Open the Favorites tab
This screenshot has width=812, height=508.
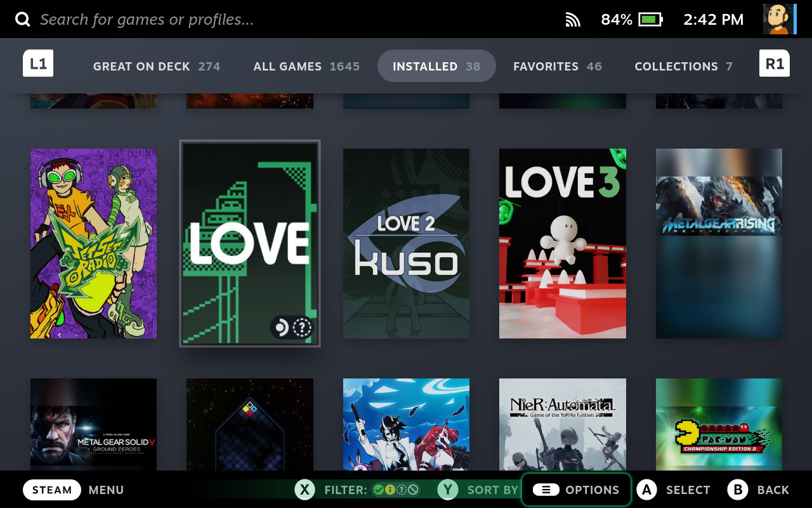pos(557,66)
